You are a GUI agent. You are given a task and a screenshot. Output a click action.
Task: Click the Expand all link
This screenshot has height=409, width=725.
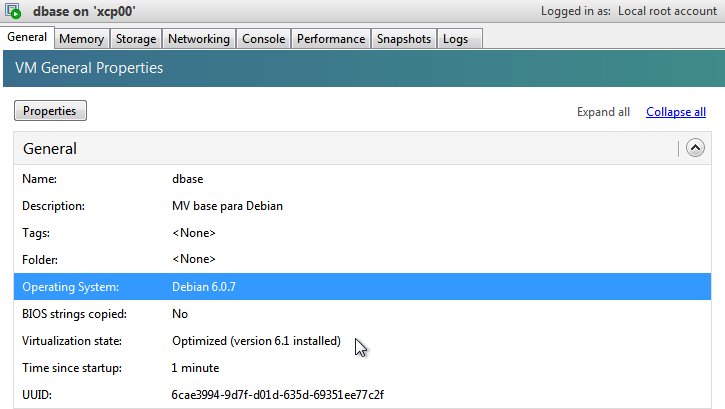[x=603, y=112]
